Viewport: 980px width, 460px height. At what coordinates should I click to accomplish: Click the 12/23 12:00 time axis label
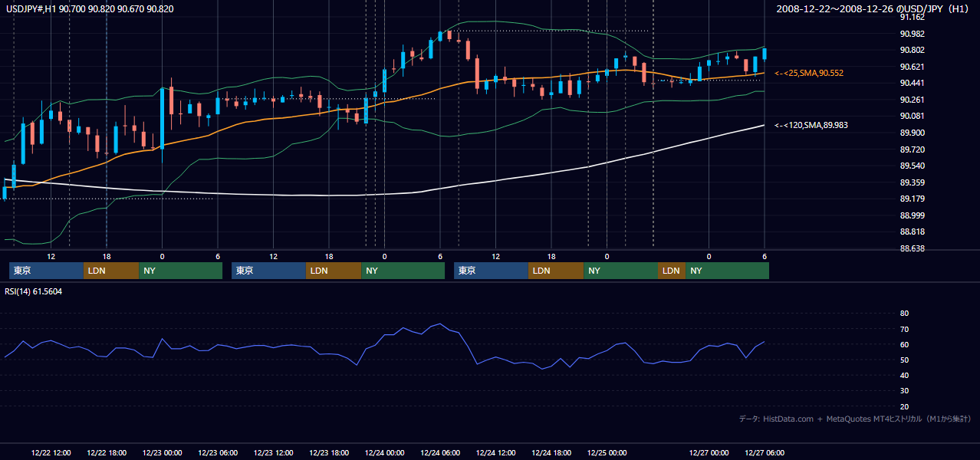[x=274, y=452]
